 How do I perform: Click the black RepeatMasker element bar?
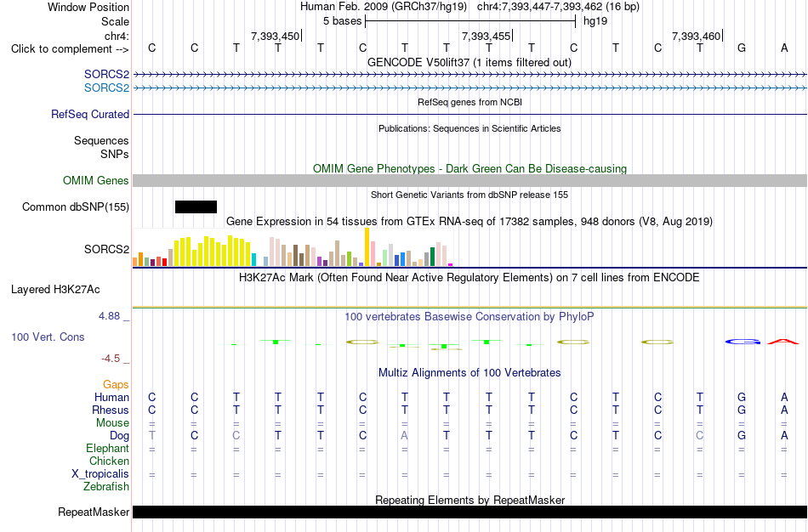tap(470, 512)
